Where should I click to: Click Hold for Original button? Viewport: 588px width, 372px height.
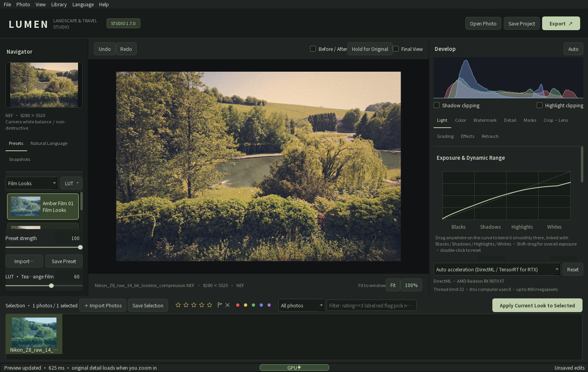370,49
